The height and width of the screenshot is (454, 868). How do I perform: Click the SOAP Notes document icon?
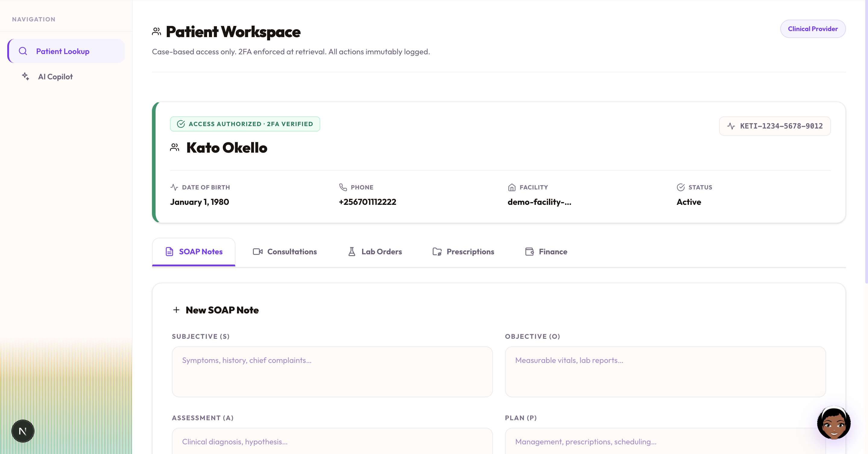coord(169,252)
